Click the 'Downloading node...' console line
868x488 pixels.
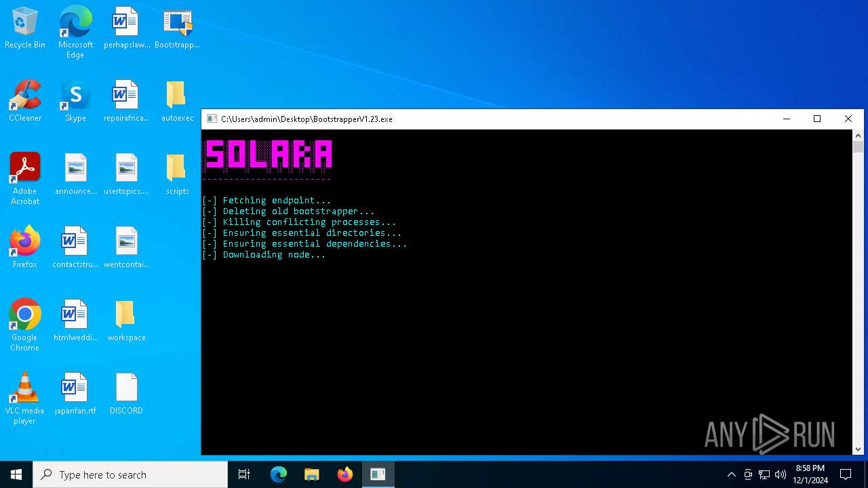click(x=264, y=255)
